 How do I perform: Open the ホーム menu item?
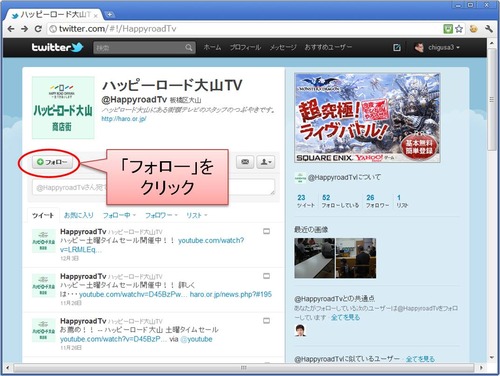[212, 47]
